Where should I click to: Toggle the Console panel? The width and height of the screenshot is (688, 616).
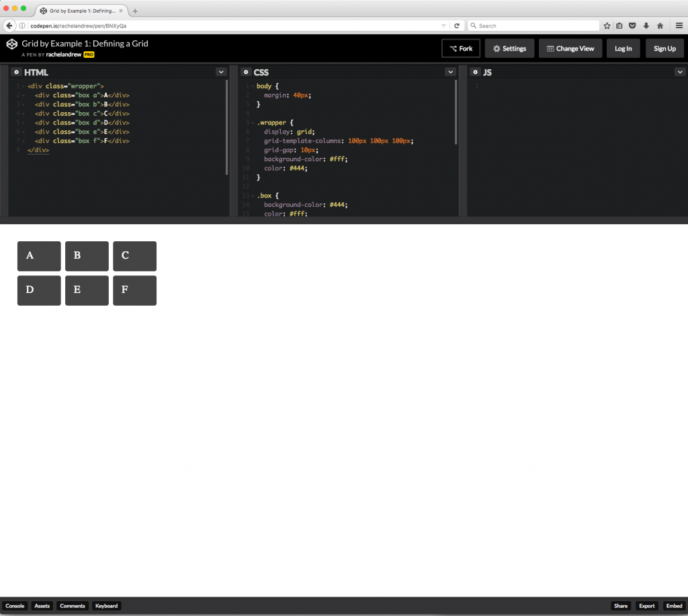click(x=15, y=606)
